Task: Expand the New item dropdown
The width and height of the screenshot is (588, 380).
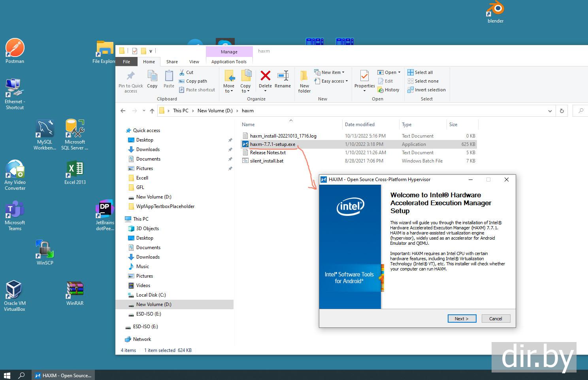Action: [332, 72]
